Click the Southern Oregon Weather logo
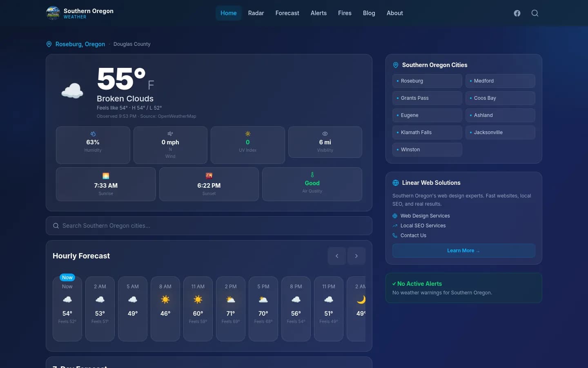This screenshot has height=368, width=588. [80, 13]
